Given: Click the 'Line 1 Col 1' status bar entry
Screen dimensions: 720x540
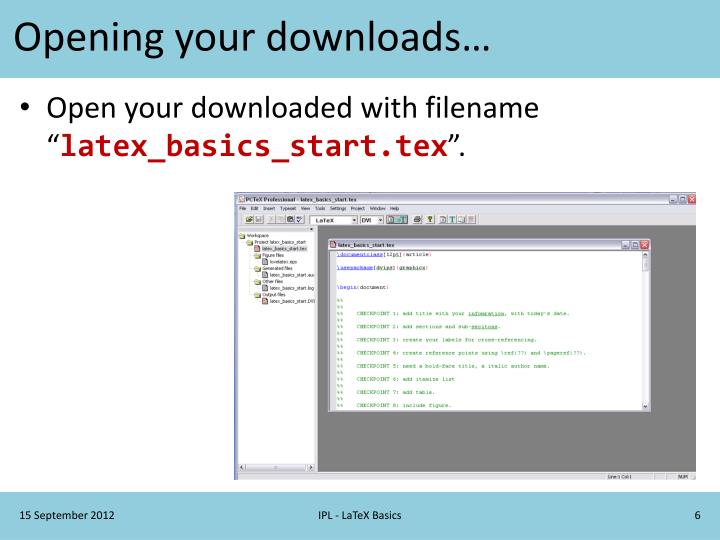Looking at the screenshot, I should pyautogui.click(x=619, y=477).
